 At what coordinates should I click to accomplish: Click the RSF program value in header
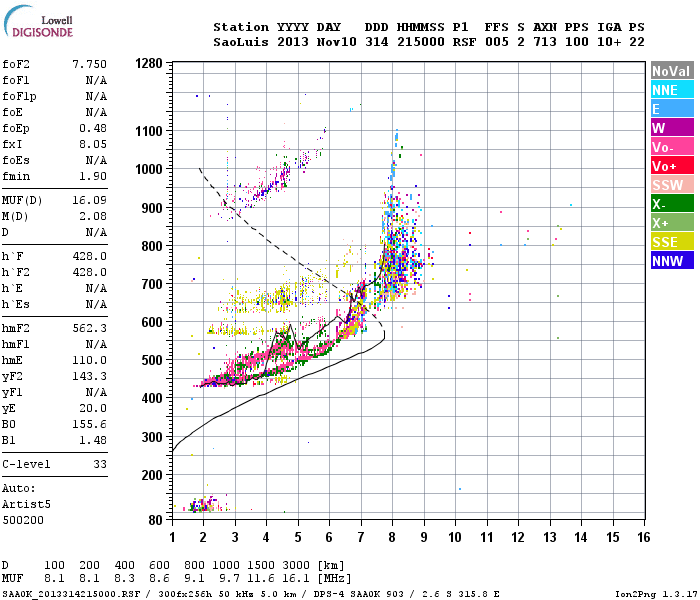pos(464,42)
